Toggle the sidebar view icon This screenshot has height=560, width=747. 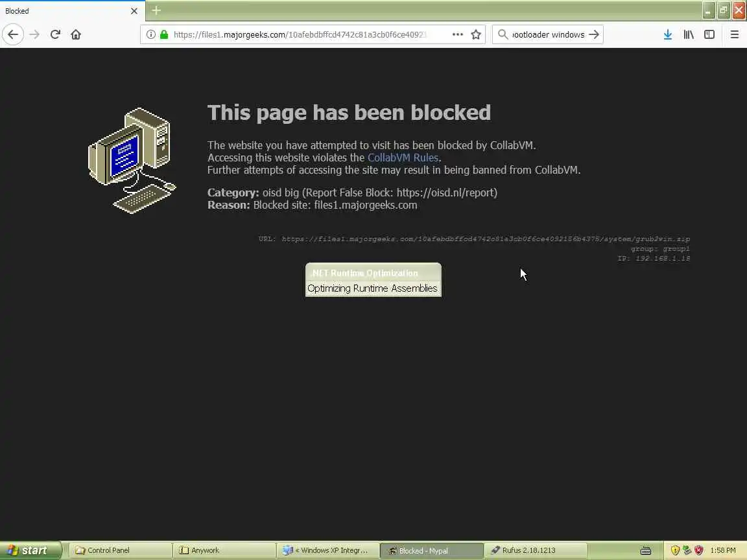pos(709,34)
